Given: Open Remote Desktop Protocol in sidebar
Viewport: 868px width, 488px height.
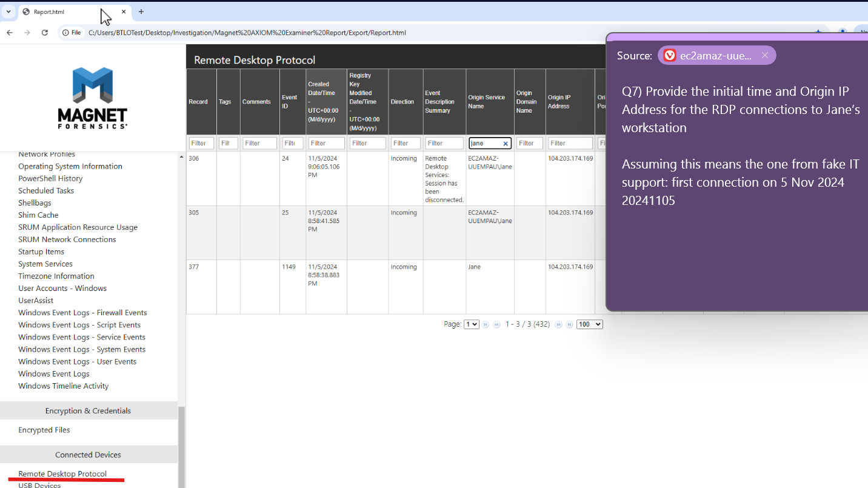Looking at the screenshot, I should click(x=62, y=474).
